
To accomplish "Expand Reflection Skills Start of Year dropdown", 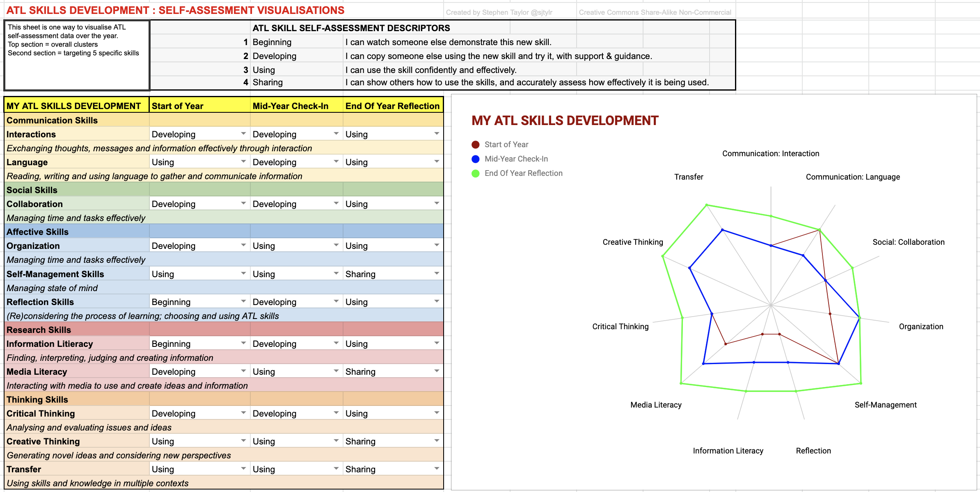I will (243, 301).
